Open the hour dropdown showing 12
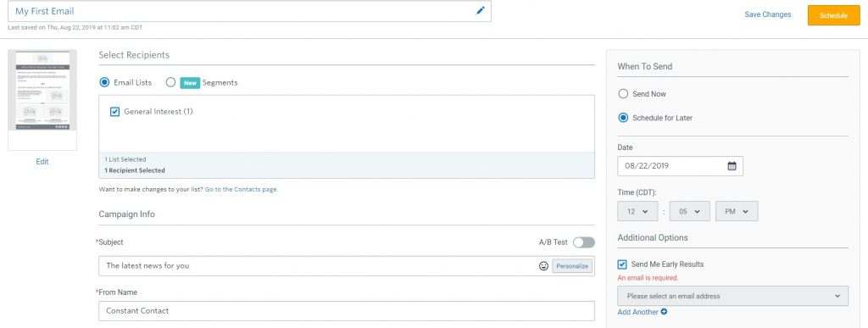 [637, 211]
